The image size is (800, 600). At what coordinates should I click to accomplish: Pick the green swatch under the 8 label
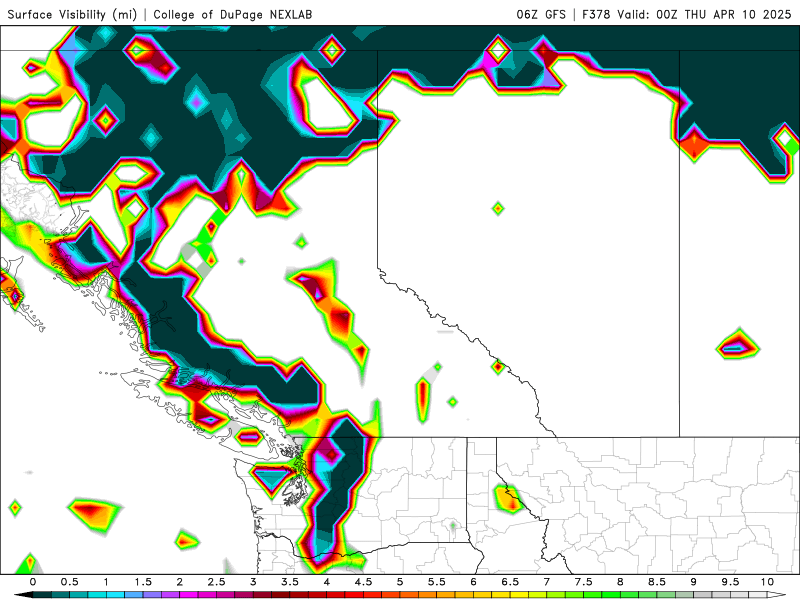(x=630, y=595)
